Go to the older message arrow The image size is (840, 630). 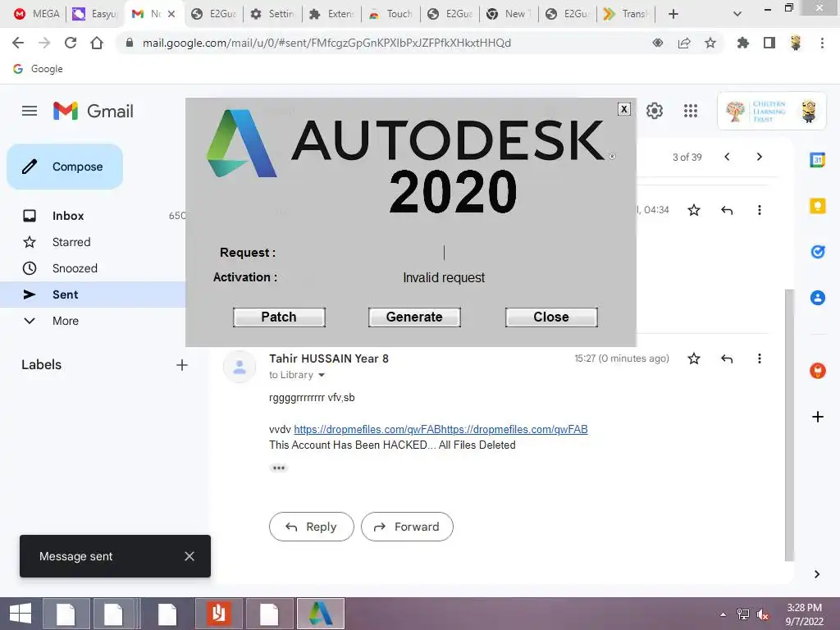pyautogui.click(x=759, y=157)
